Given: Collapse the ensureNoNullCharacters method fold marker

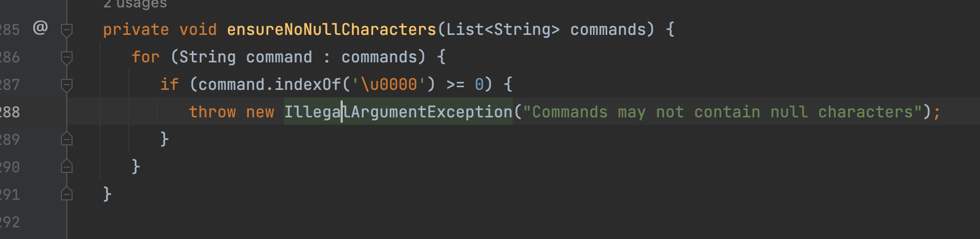Looking at the screenshot, I should pos(67,30).
